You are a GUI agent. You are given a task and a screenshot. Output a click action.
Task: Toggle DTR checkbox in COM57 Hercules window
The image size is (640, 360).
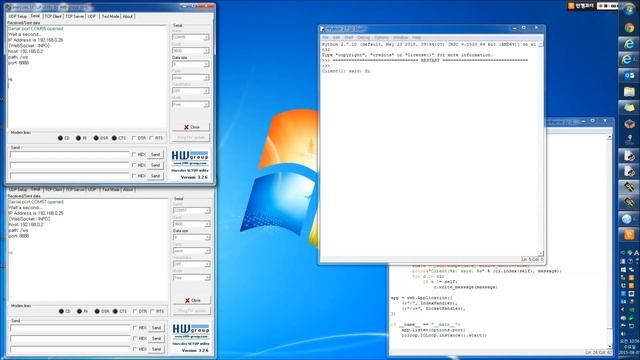(x=135, y=311)
